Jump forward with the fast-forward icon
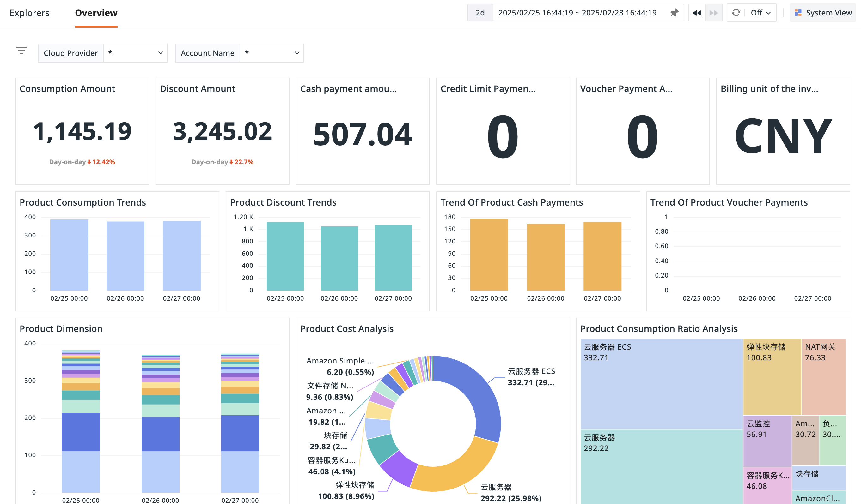This screenshot has height=504, width=861. click(x=714, y=13)
